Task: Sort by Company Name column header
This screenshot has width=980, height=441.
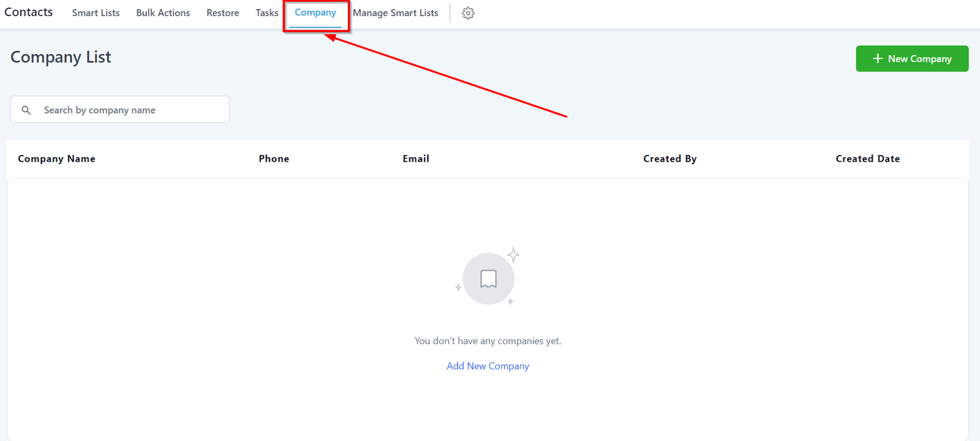Action: (56, 159)
